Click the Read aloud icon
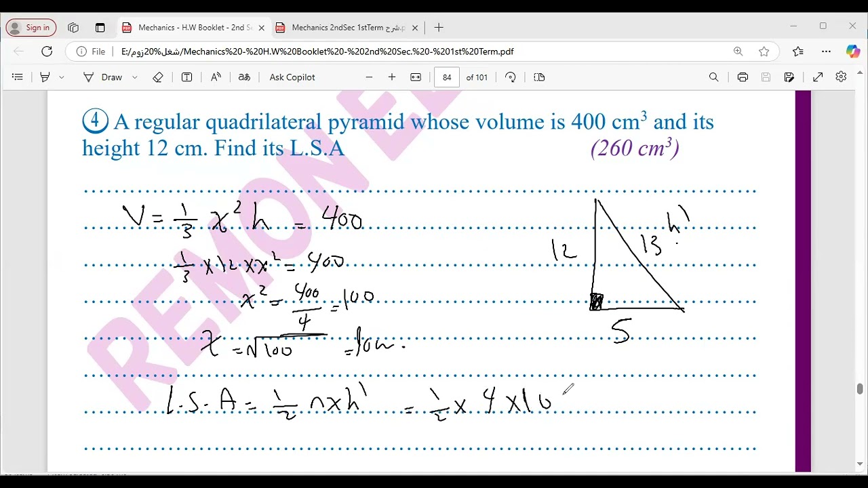Image resolution: width=868 pixels, height=488 pixels. point(216,77)
